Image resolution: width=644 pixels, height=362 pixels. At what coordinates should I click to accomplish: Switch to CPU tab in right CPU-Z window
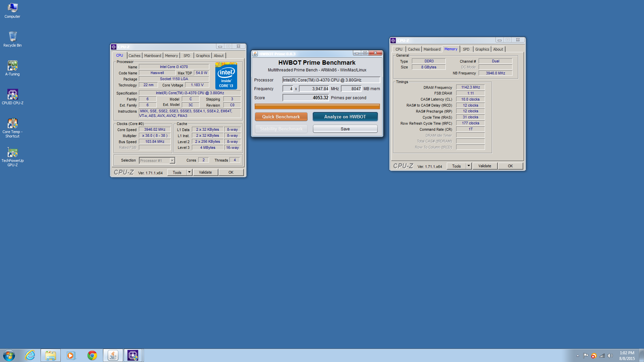click(x=399, y=49)
